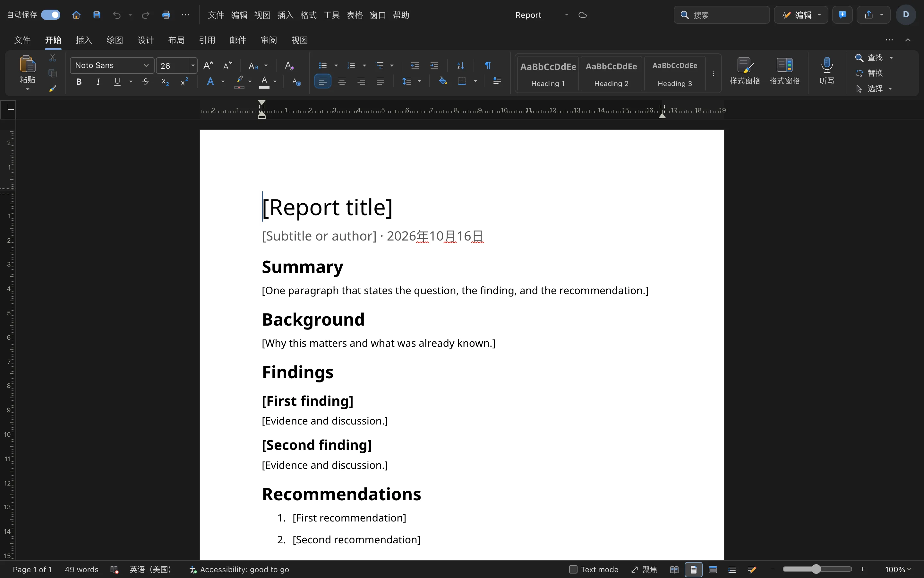Click the 编辑 editing mode button
The image size is (924, 578).
click(x=801, y=15)
